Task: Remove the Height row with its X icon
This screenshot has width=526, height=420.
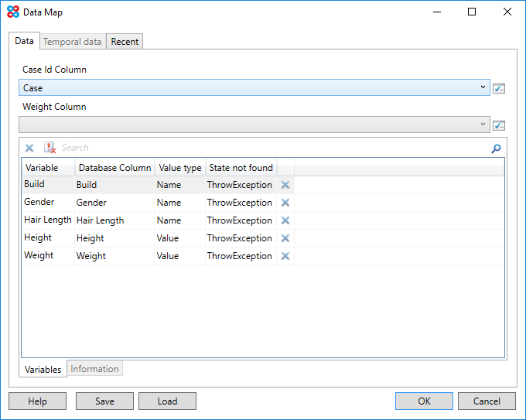Action: (x=285, y=238)
